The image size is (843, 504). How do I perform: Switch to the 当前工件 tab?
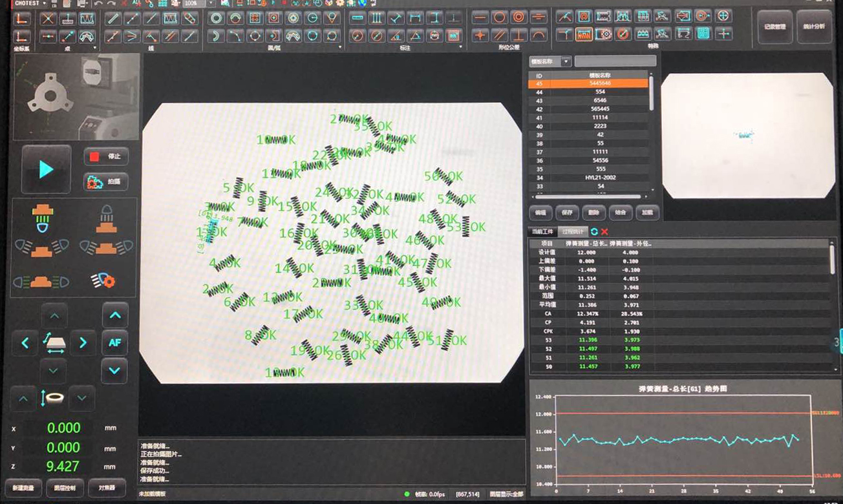(543, 231)
